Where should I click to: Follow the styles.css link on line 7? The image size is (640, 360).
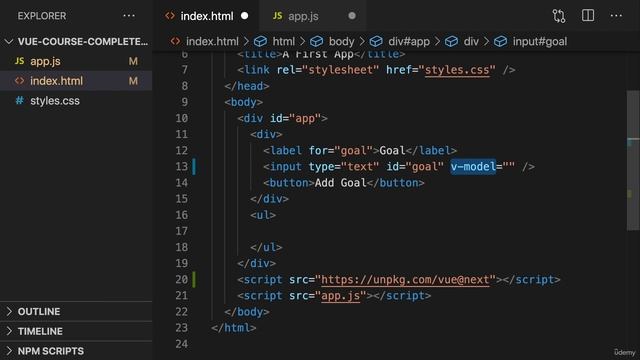457,70
